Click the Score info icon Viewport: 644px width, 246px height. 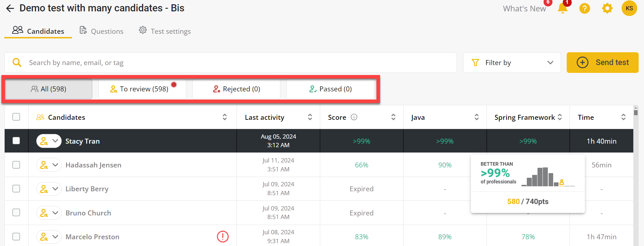pyautogui.click(x=354, y=117)
